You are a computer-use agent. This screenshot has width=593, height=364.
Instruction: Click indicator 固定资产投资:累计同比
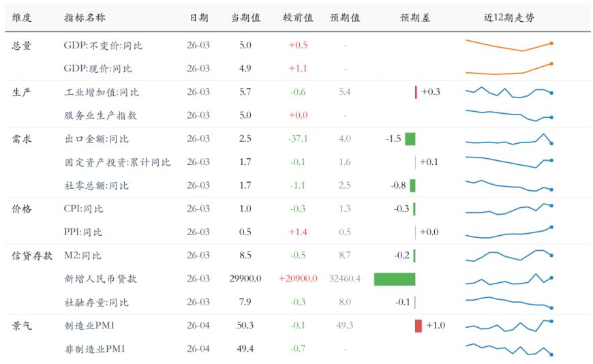click(x=118, y=162)
